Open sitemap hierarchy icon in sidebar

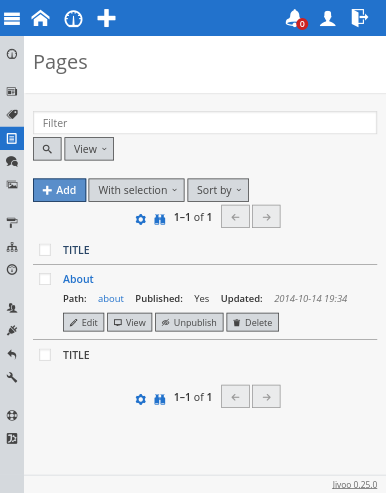pyautogui.click(x=12, y=247)
